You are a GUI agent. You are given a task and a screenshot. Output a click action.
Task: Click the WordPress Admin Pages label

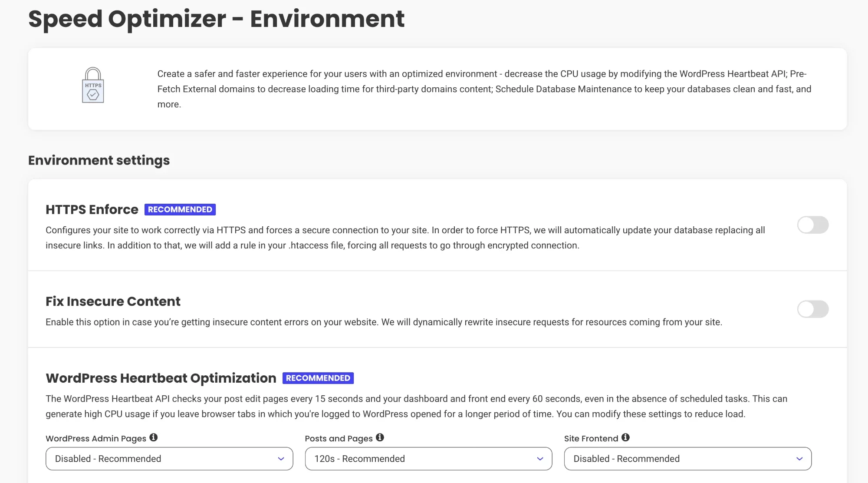96,438
